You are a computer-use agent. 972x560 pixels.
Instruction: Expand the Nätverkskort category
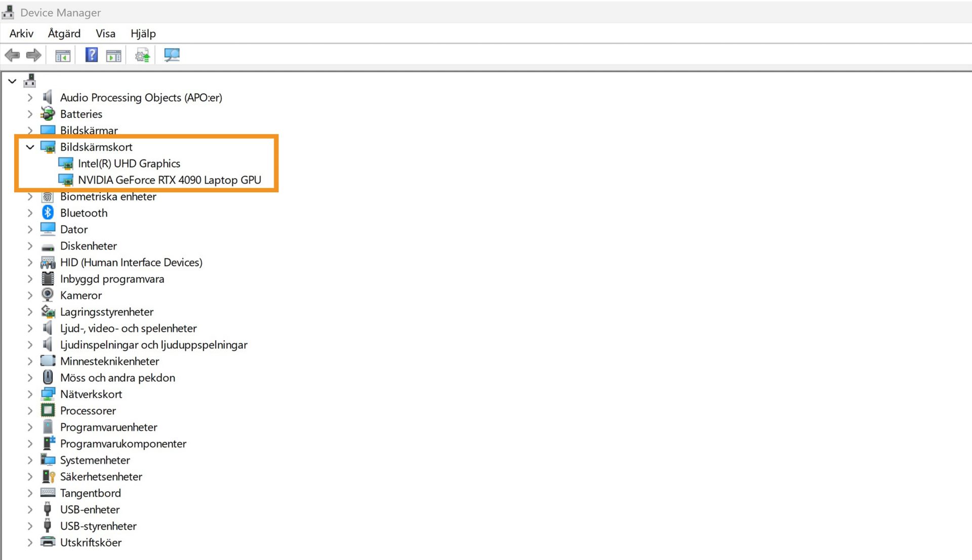(30, 394)
